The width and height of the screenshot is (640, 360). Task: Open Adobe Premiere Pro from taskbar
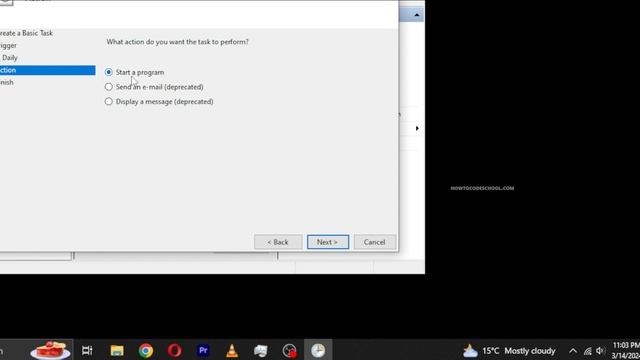pos(203,351)
